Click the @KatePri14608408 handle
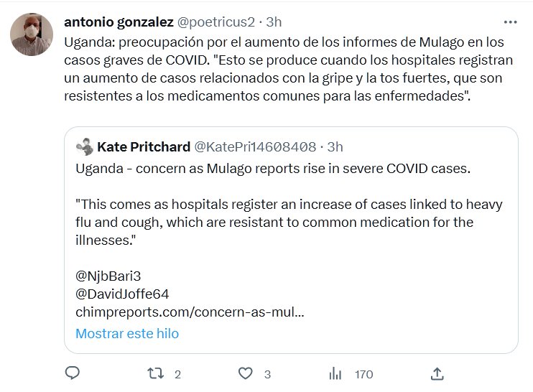The width and height of the screenshot is (533, 392). click(255, 147)
